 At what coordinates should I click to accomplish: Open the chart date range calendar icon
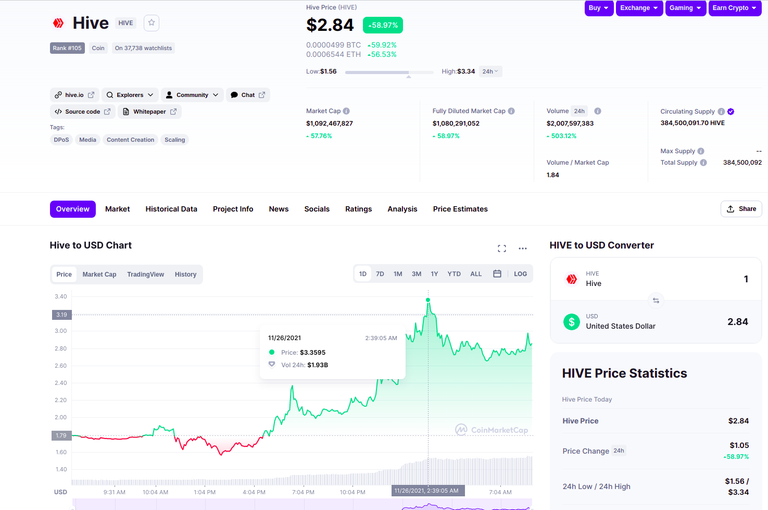coord(497,274)
